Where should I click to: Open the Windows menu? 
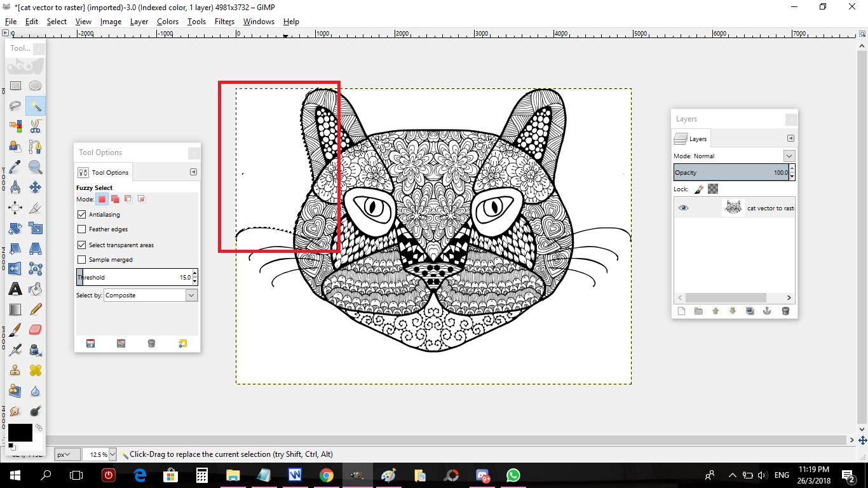pos(259,22)
